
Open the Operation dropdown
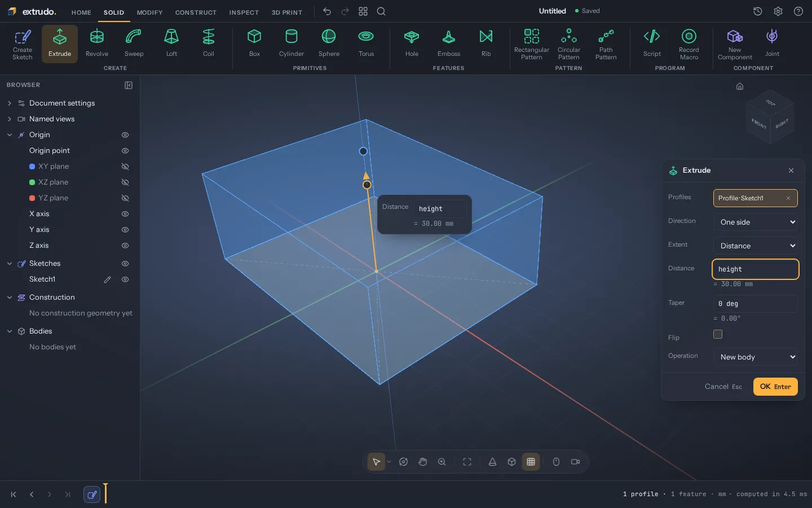(x=756, y=357)
